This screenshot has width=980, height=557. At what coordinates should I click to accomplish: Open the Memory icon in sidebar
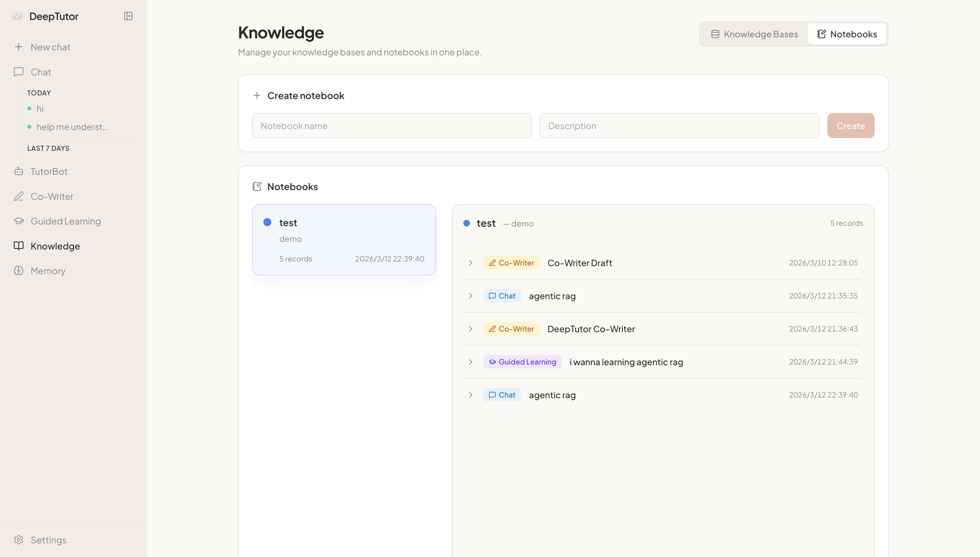click(x=19, y=270)
